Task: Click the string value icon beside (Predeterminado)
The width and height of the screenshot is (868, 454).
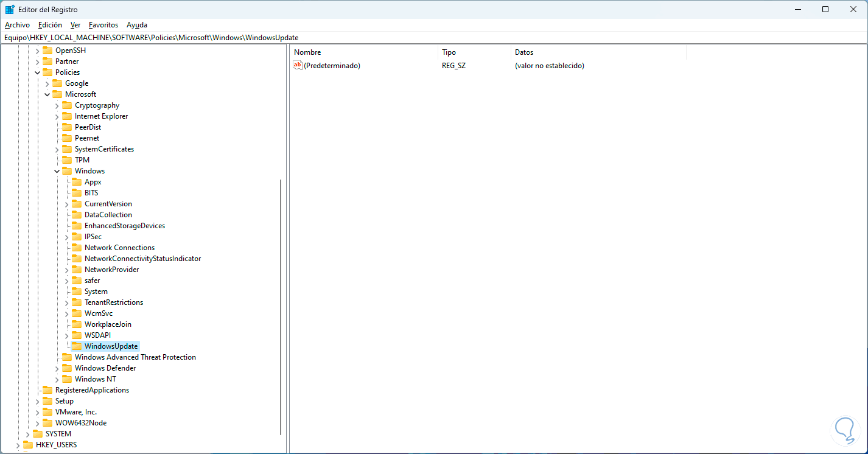Action: pyautogui.click(x=298, y=65)
